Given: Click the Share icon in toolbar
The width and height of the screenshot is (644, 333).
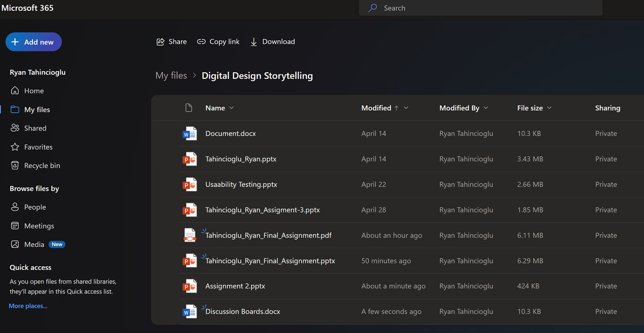Looking at the screenshot, I should click(x=160, y=42).
